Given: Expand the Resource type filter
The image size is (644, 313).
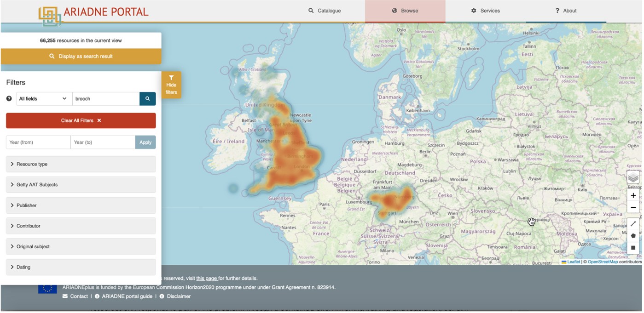Looking at the screenshot, I should click(x=81, y=164).
